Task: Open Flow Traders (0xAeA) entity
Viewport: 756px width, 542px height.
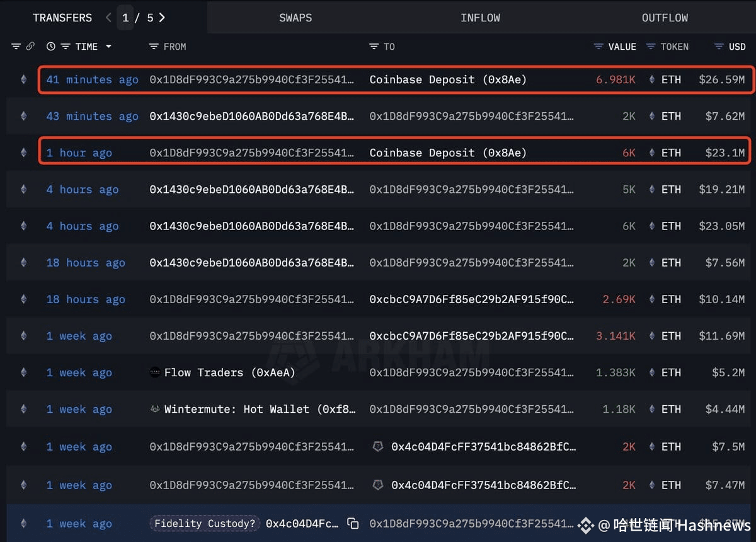Action: pos(229,372)
